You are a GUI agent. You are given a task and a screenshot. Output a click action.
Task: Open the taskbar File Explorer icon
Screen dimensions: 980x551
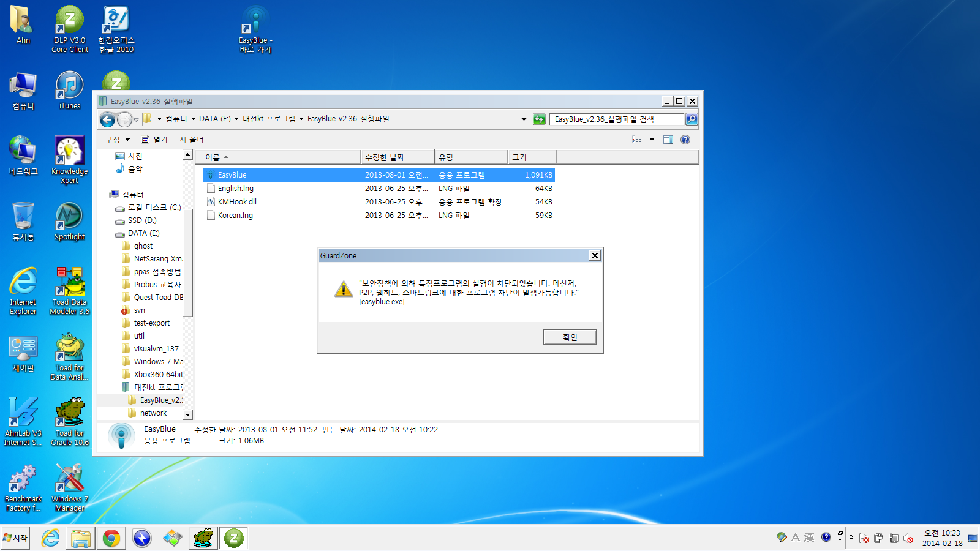pos(81,538)
